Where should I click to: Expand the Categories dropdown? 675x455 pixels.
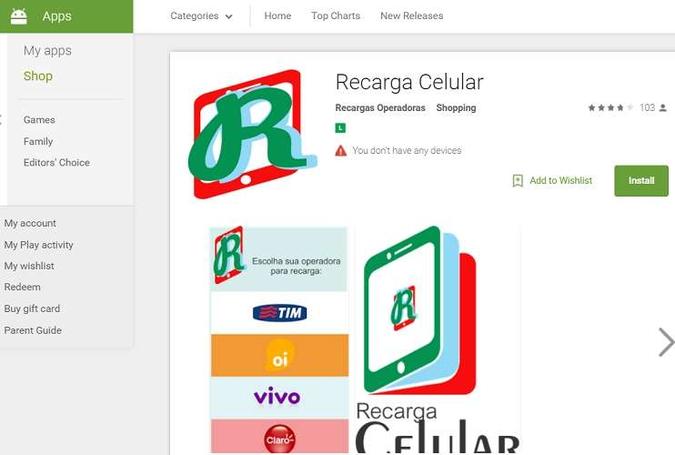[x=201, y=16]
